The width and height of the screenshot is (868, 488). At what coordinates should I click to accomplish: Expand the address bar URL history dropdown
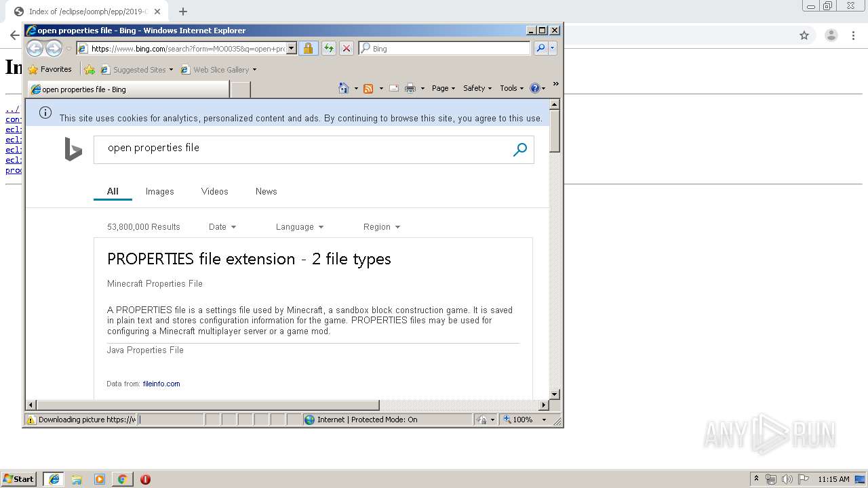(292, 48)
